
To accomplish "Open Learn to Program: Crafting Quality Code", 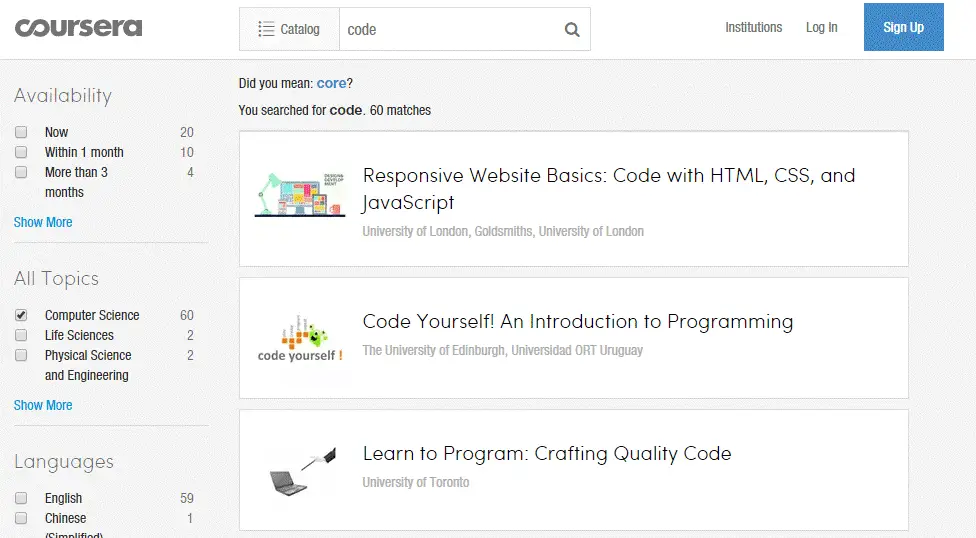I will click(x=547, y=453).
